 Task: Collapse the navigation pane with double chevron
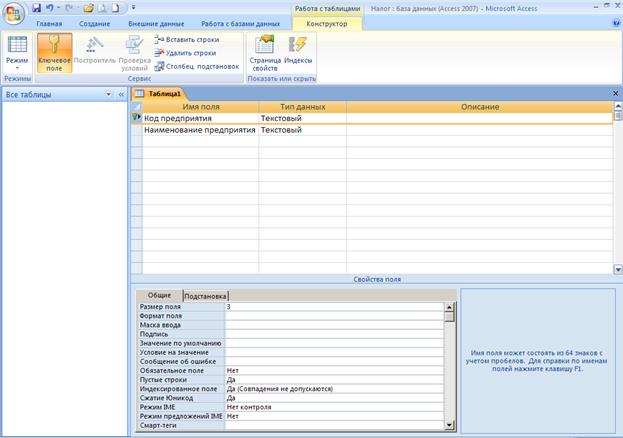click(x=121, y=94)
